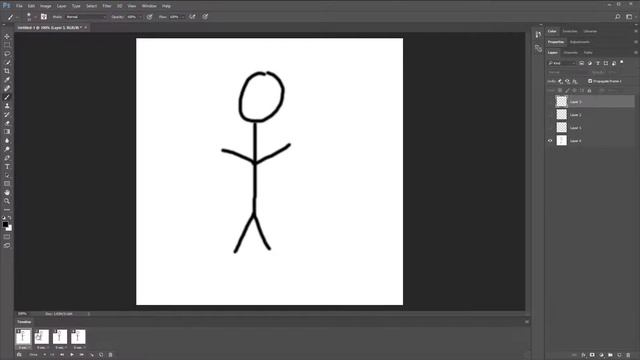The height and width of the screenshot is (360, 640).
Task: Switch to the Adjustments tab
Action: pos(580,42)
